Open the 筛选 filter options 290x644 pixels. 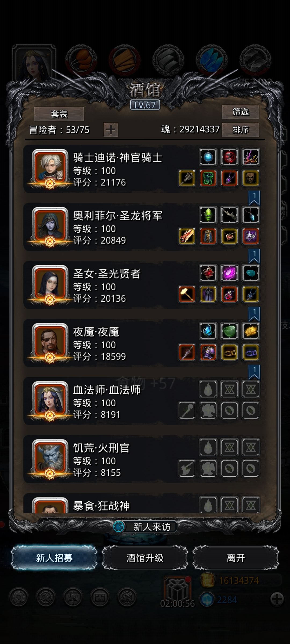pyautogui.click(x=241, y=112)
